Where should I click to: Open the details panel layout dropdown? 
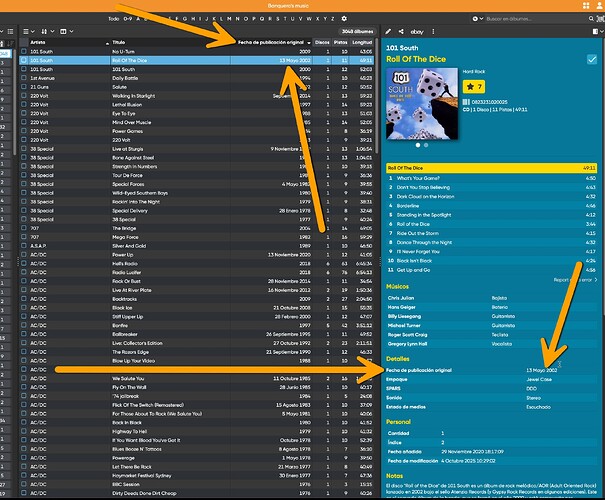coord(598,32)
